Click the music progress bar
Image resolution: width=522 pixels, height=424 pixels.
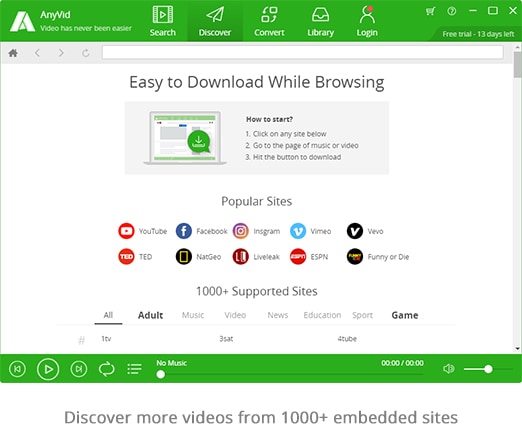click(291, 374)
